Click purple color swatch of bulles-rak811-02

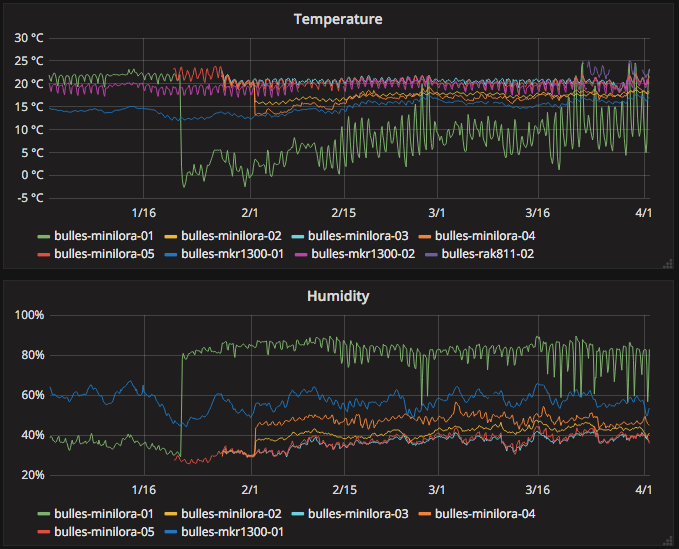[x=431, y=255]
